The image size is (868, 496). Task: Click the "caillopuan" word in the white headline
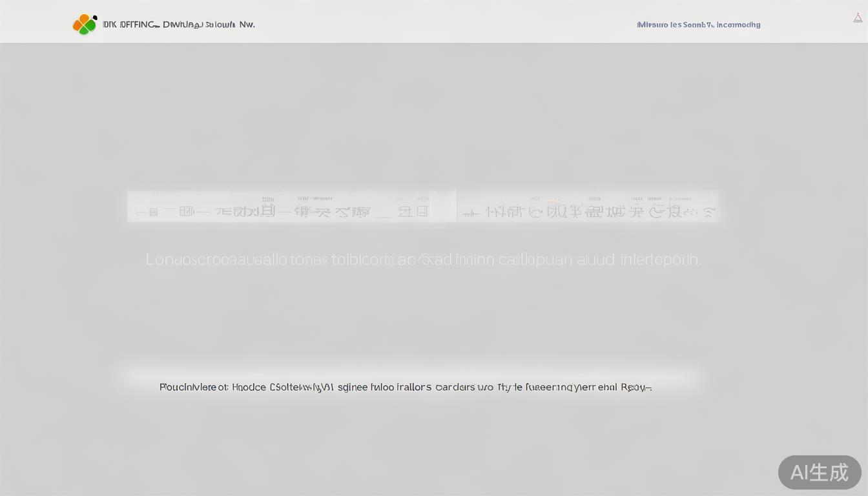click(x=535, y=260)
